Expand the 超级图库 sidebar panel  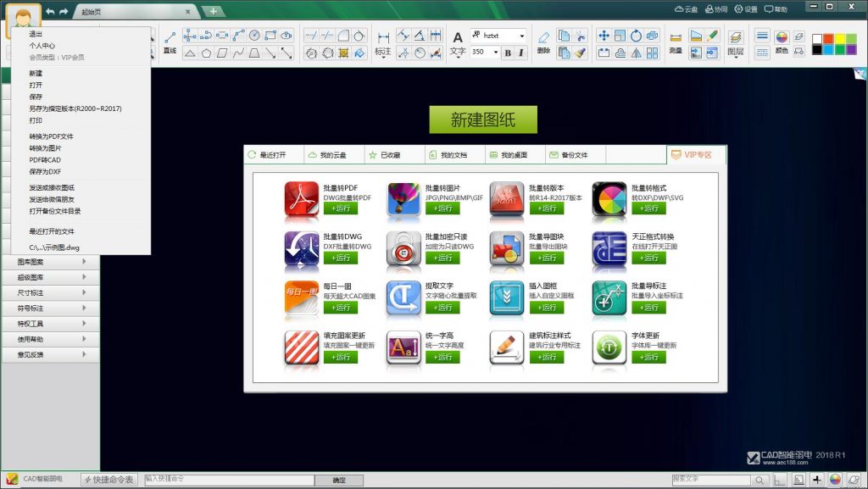(x=50, y=277)
